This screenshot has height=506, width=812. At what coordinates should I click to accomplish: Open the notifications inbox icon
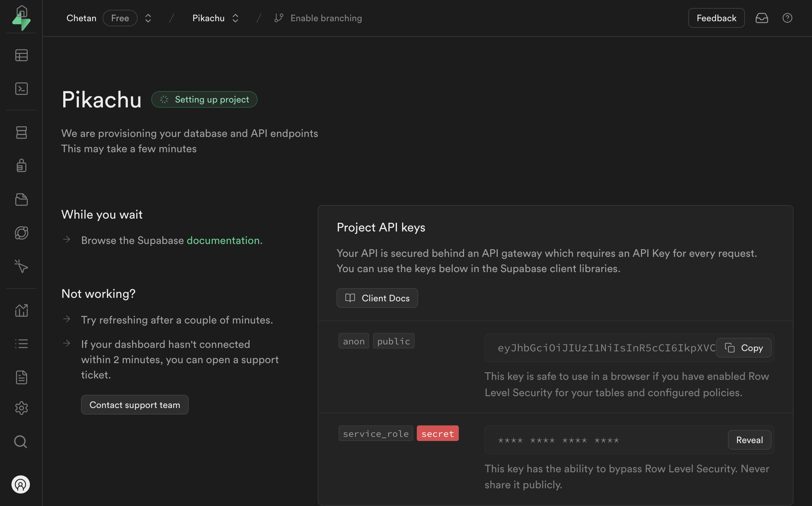tap(761, 18)
